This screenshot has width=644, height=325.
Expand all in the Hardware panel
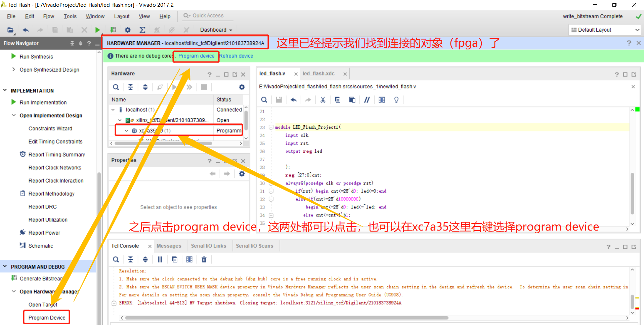pos(145,87)
